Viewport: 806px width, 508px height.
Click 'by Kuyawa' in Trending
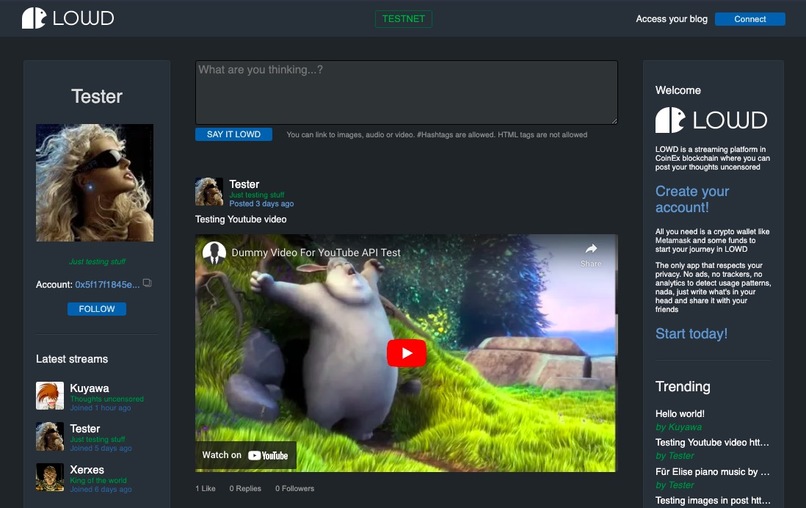click(679, 427)
